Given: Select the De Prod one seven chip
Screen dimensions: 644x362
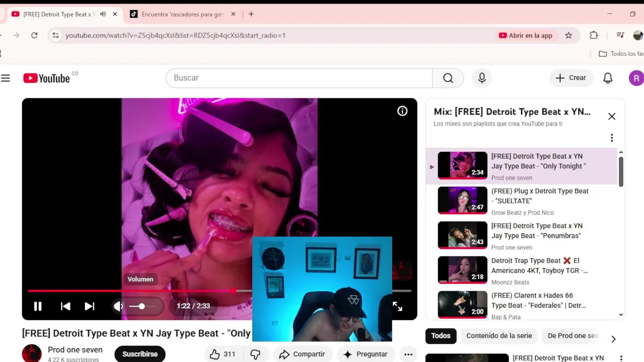Looking at the screenshot, I should (x=573, y=336).
